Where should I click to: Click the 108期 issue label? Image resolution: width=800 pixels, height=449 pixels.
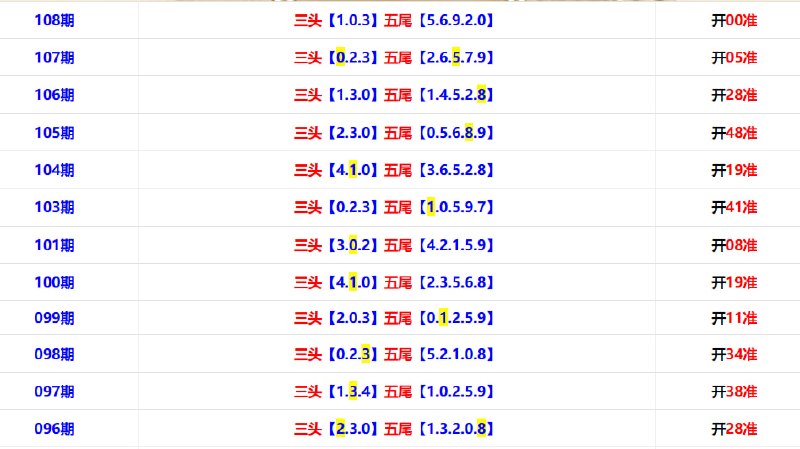pyautogui.click(x=54, y=20)
